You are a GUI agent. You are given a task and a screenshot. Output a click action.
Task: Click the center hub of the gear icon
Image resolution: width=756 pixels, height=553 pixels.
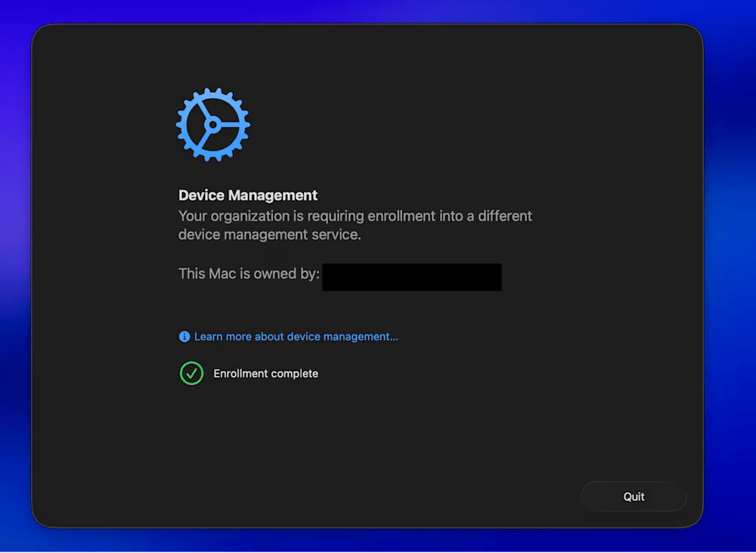click(212, 124)
